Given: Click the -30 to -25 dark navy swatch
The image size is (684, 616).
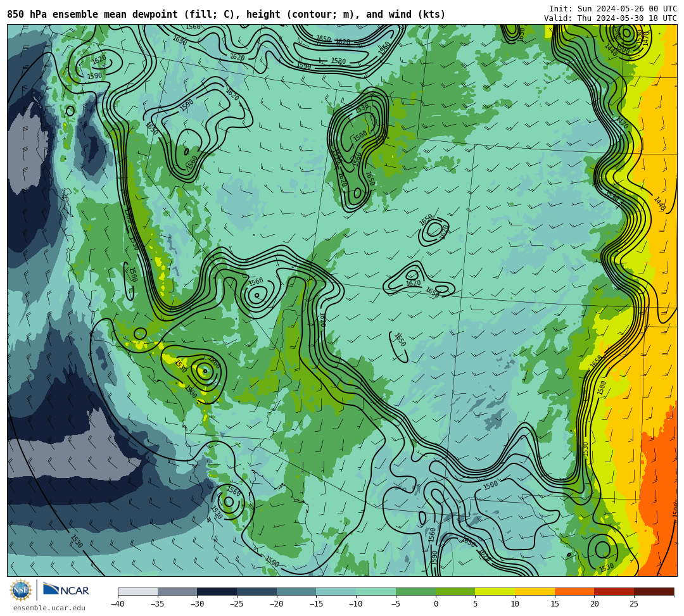Looking at the screenshot, I should click(217, 591).
